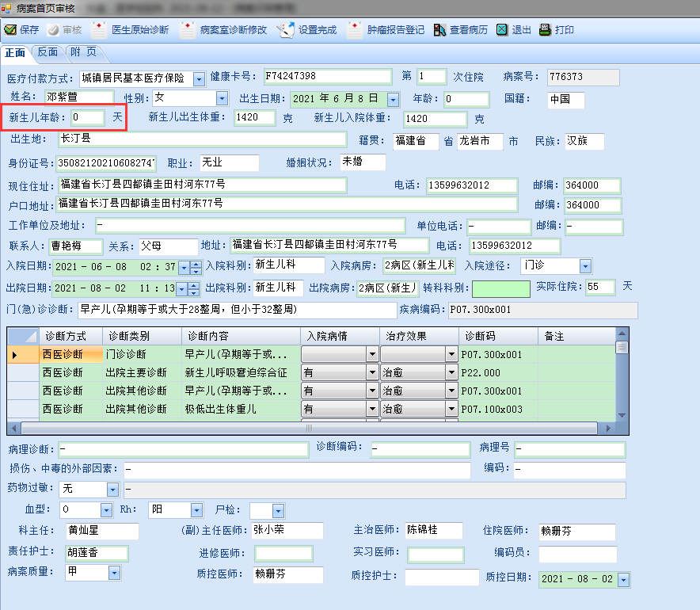Expand the 医疗付款方式 dropdown
This screenshot has height=610, width=700.
[x=200, y=78]
